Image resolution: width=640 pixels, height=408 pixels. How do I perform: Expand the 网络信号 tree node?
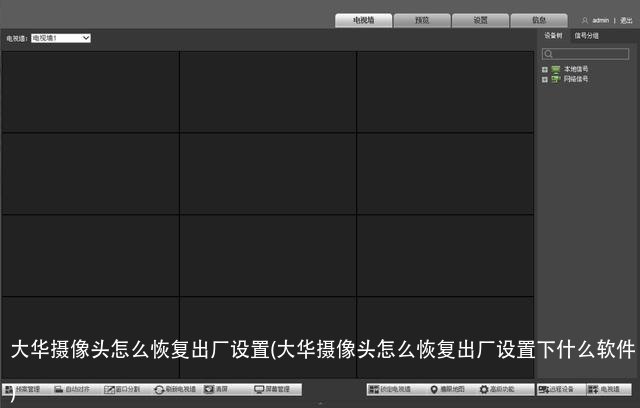coord(544,80)
